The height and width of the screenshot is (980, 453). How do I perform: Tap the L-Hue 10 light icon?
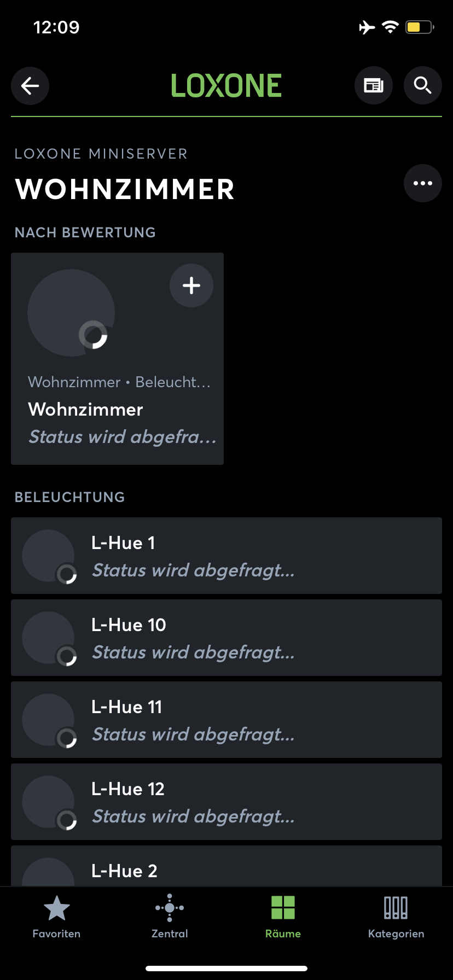click(49, 638)
